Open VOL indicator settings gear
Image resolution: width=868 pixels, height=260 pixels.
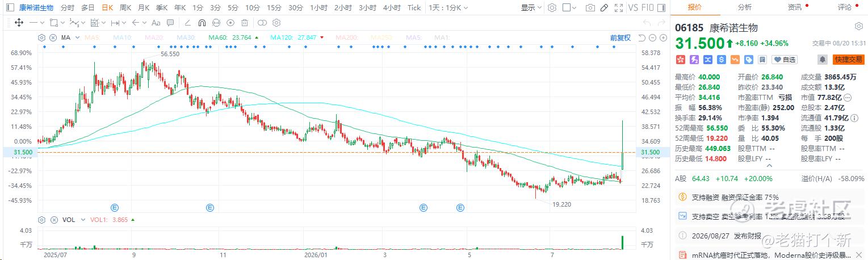pos(41,219)
